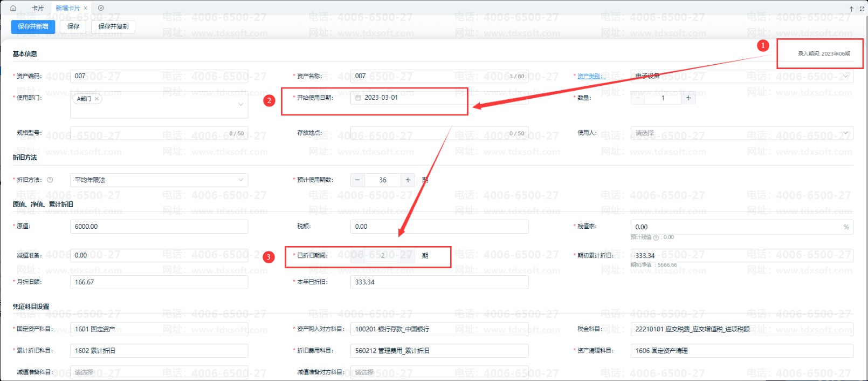Click the 保存并新增 button
This screenshot has width=868, height=381.
(x=33, y=26)
